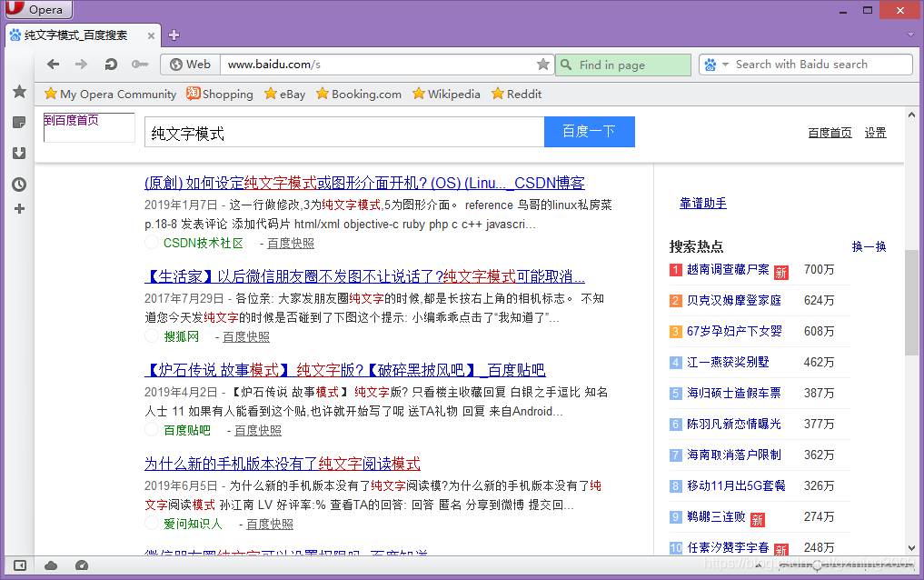Viewport: 924px width, 580px height.
Task: Open hot search 海南取消落户限制
Action: 734,455
